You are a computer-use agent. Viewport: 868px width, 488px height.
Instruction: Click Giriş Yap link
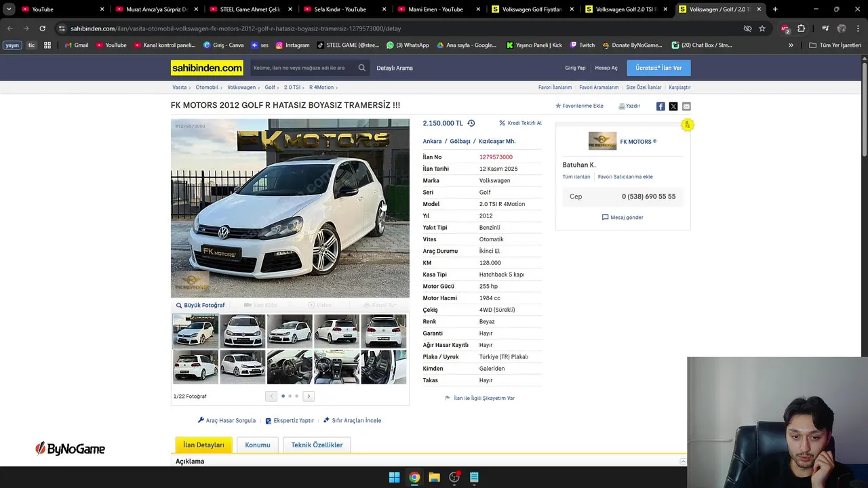575,68
